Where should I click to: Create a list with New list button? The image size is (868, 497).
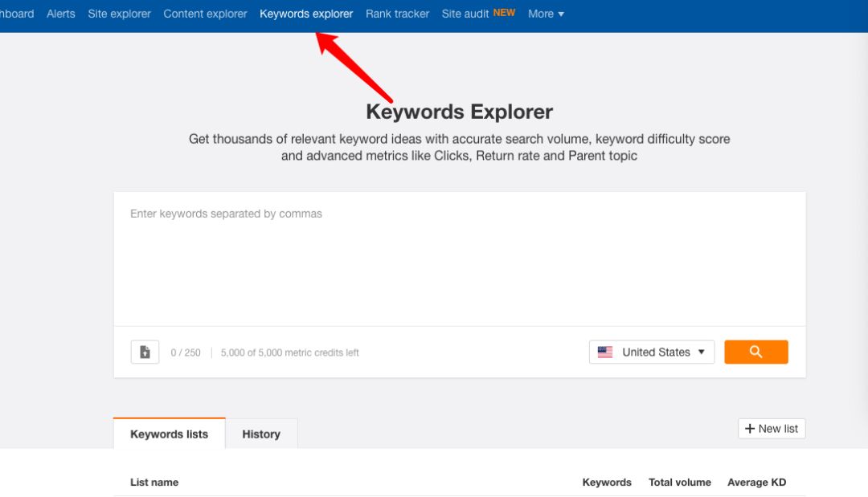772,429
